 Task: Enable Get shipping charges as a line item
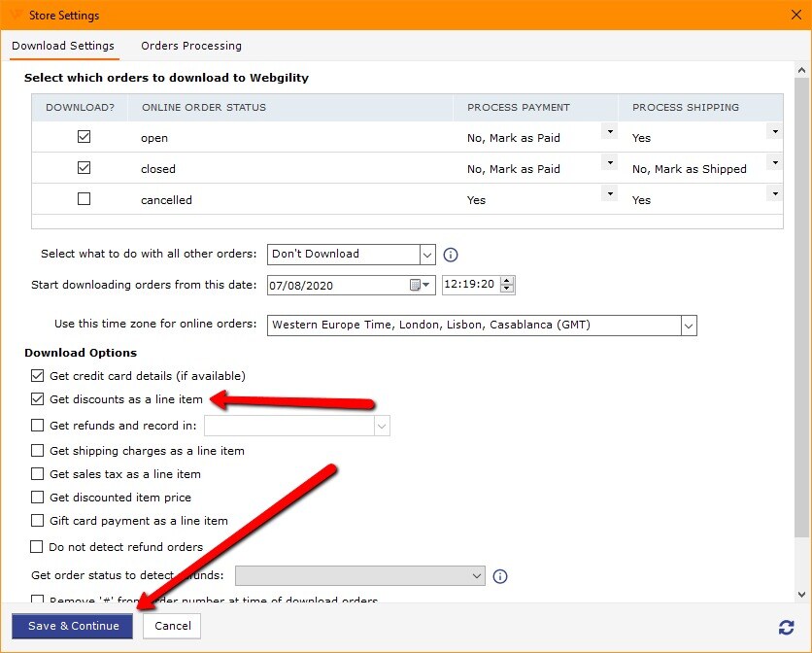(37, 450)
